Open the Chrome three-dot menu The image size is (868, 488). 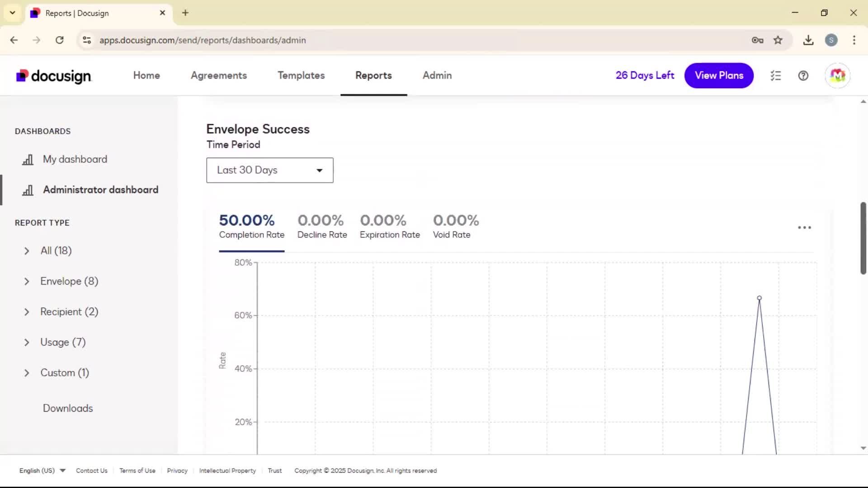click(854, 40)
